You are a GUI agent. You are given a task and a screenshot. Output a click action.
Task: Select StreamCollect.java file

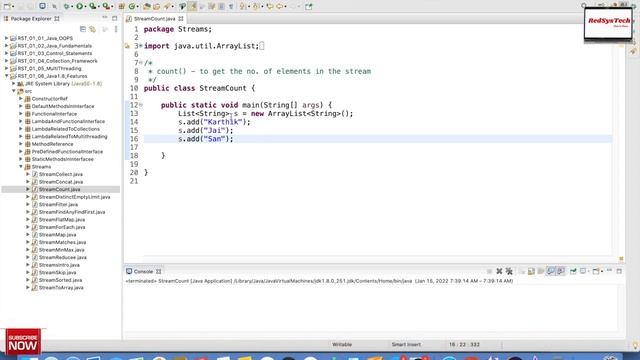tap(60, 174)
